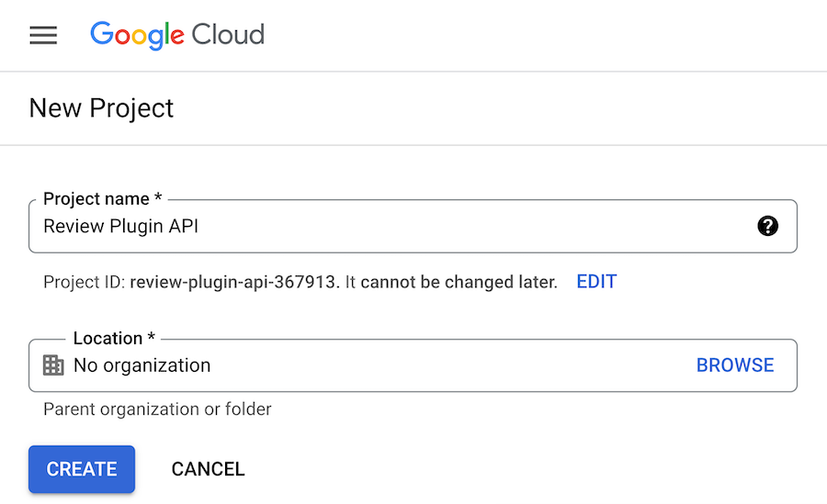
Task: Click the 'It cannot be changed later' notice
Action: point(451,282)
